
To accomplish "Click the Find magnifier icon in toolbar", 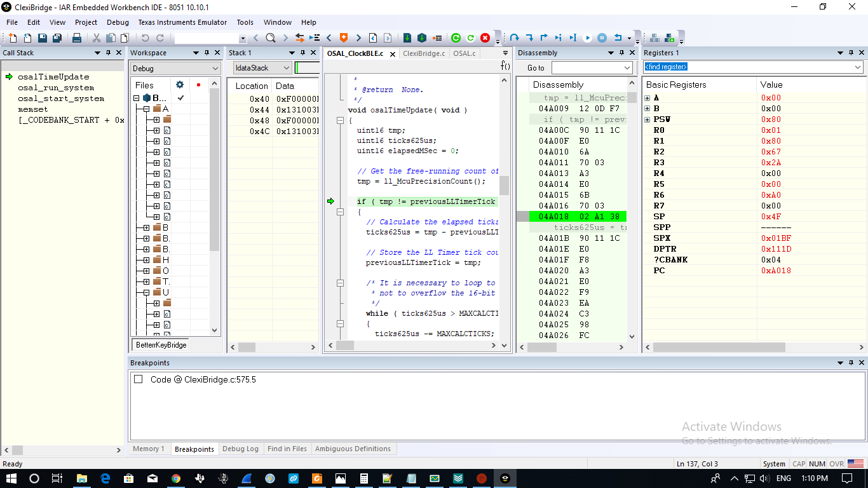I will [270, 38].
